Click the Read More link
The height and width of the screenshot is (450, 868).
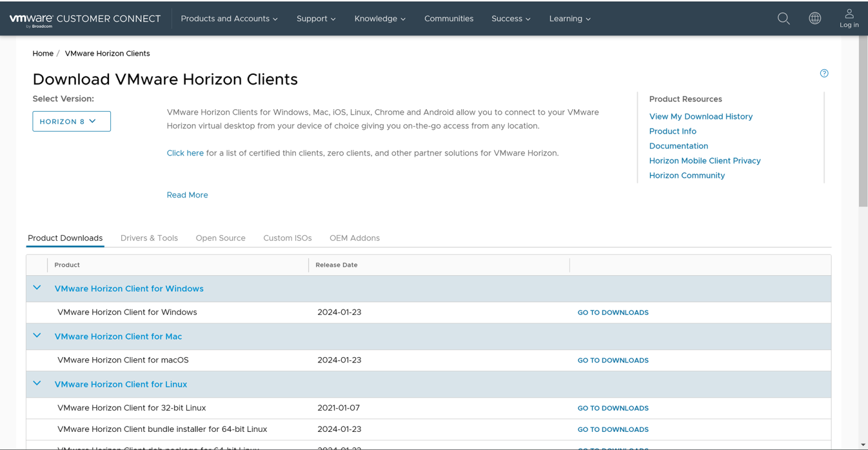(x=187, y=195)
